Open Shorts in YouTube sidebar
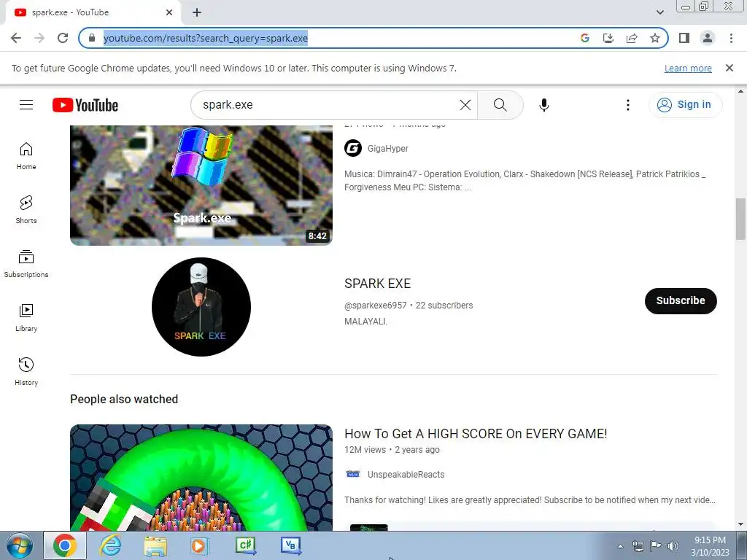This screenshot has height=560, width=747. pyautogui.click(x=26, y=210)
